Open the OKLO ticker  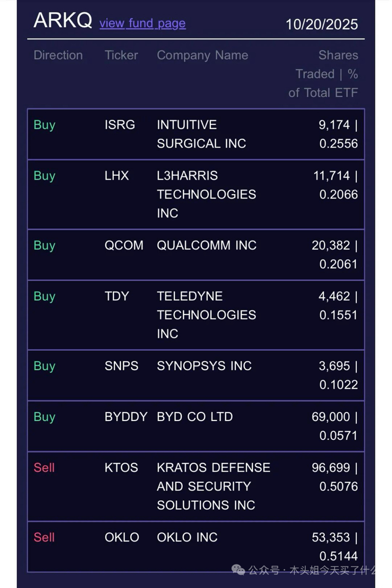[122, 537]
